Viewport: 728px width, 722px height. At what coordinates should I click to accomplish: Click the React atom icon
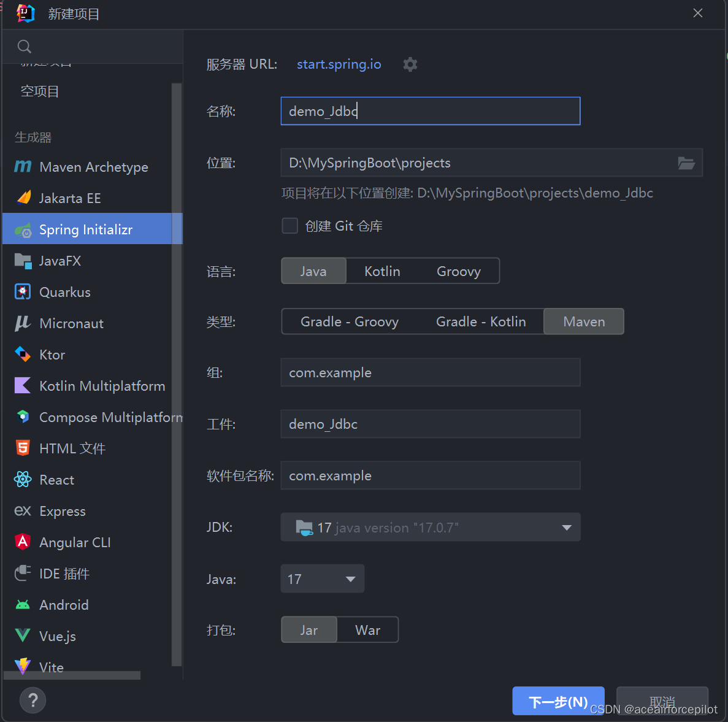[x=23, y=480]
